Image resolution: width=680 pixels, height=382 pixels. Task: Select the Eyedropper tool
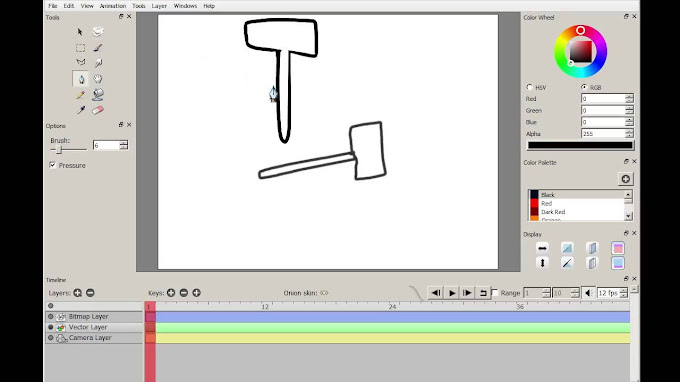[x=81, y=110]
